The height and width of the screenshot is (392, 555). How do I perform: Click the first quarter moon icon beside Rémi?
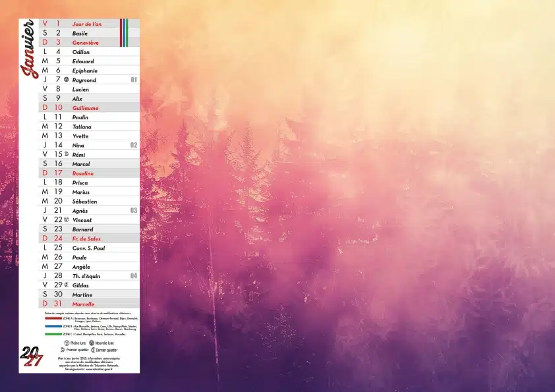[x=67, y=154]
